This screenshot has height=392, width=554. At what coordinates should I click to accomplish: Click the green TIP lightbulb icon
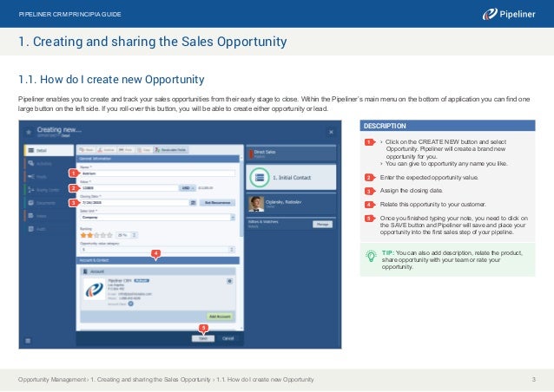point(371,256)
